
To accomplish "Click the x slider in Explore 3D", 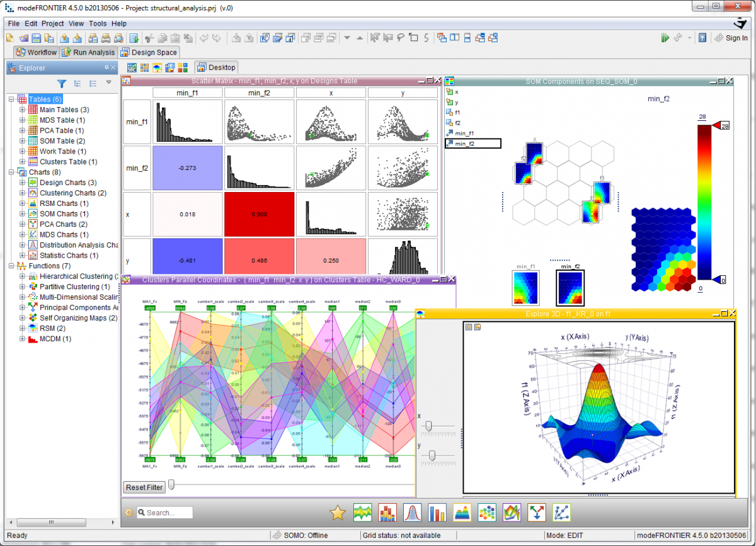I will coord(428,427).
